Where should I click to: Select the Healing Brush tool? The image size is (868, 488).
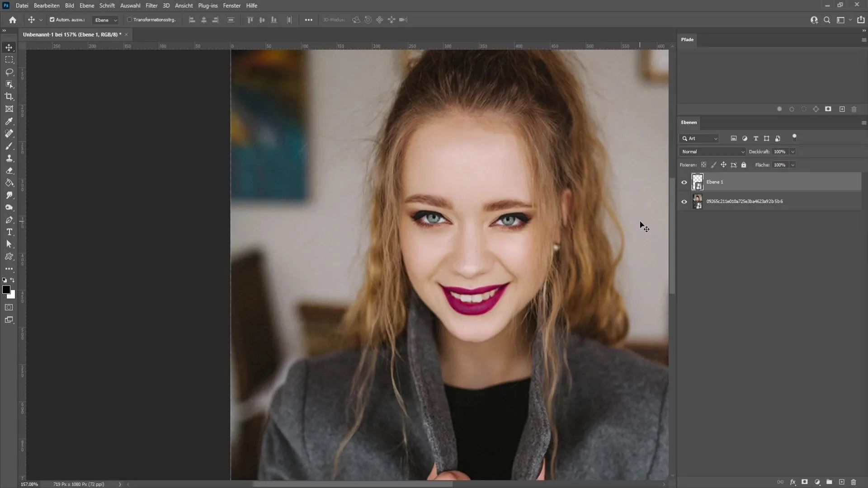[9, 133]
